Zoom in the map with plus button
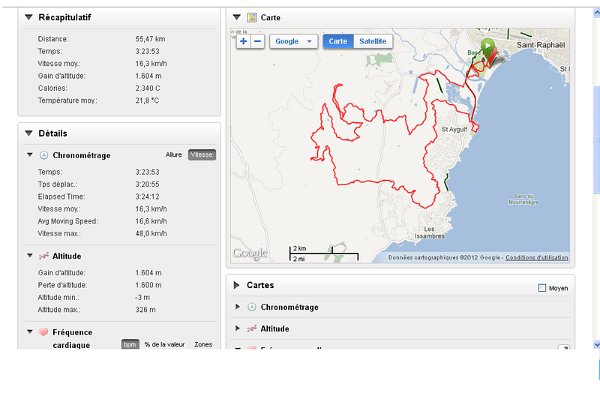The height and width of the screenshot is (420, 600). pos(243,41)
